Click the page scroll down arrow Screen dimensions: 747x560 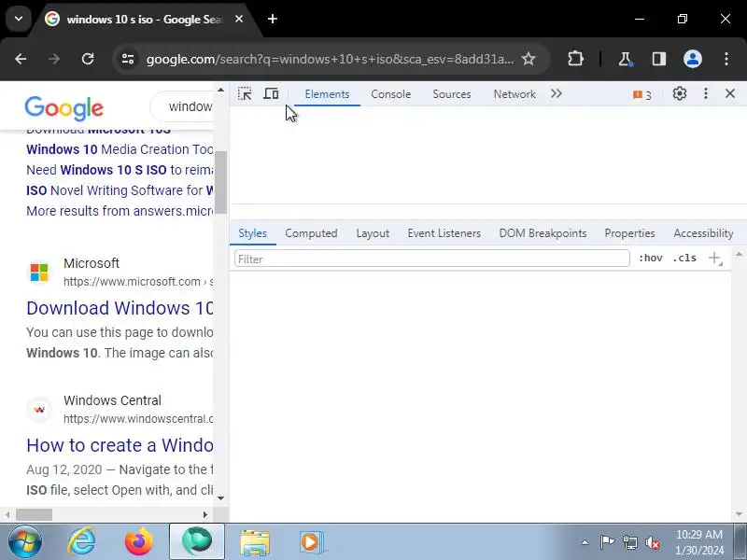click(x=220, y=498)
